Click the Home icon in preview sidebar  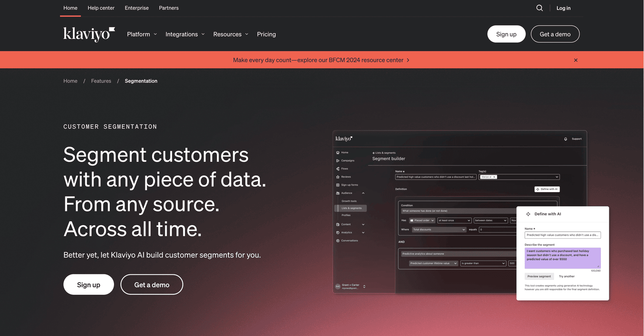click(338, 153)
